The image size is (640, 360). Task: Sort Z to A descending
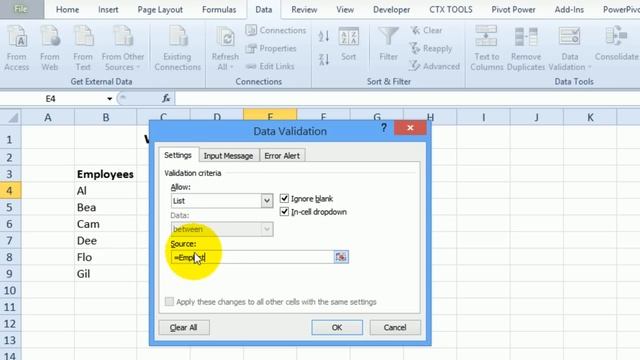324,60
